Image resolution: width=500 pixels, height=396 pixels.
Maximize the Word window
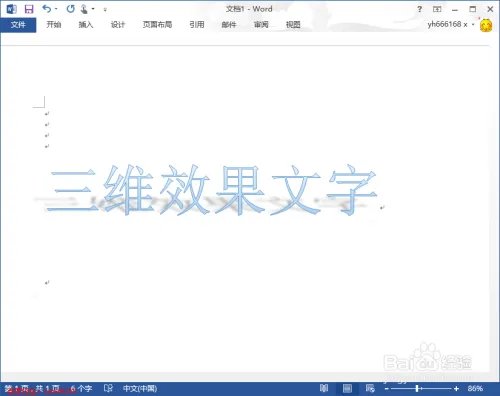click(x=473, y=9)
